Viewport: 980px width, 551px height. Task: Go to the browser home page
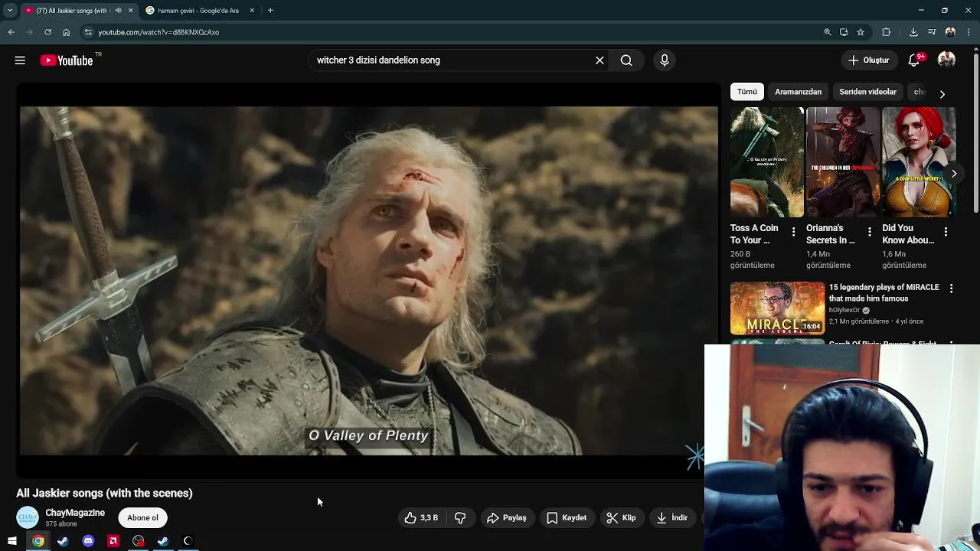point(66,32)
